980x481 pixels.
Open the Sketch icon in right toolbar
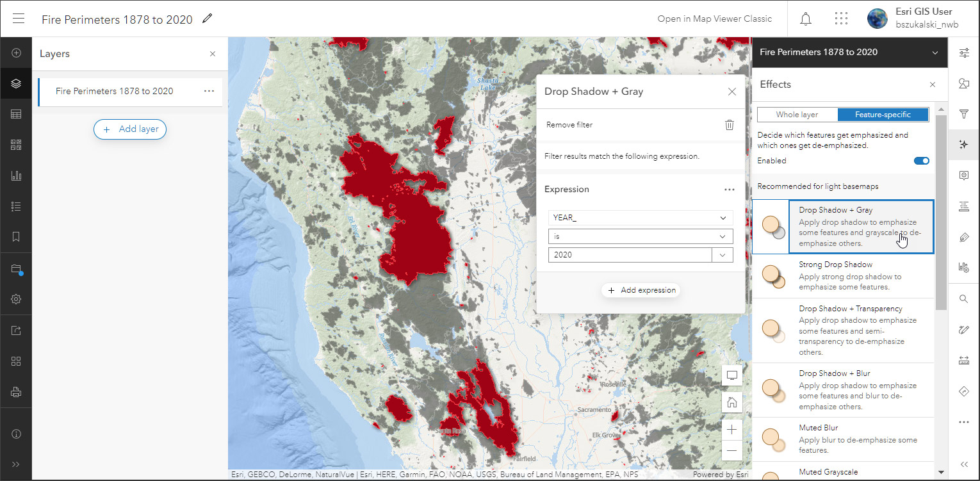[964, 330]
